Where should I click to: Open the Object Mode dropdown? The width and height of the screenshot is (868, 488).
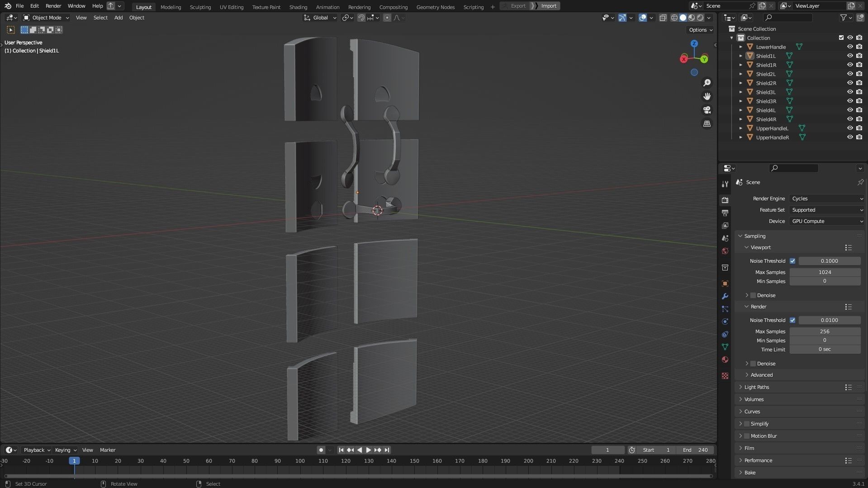coord(47,18)
